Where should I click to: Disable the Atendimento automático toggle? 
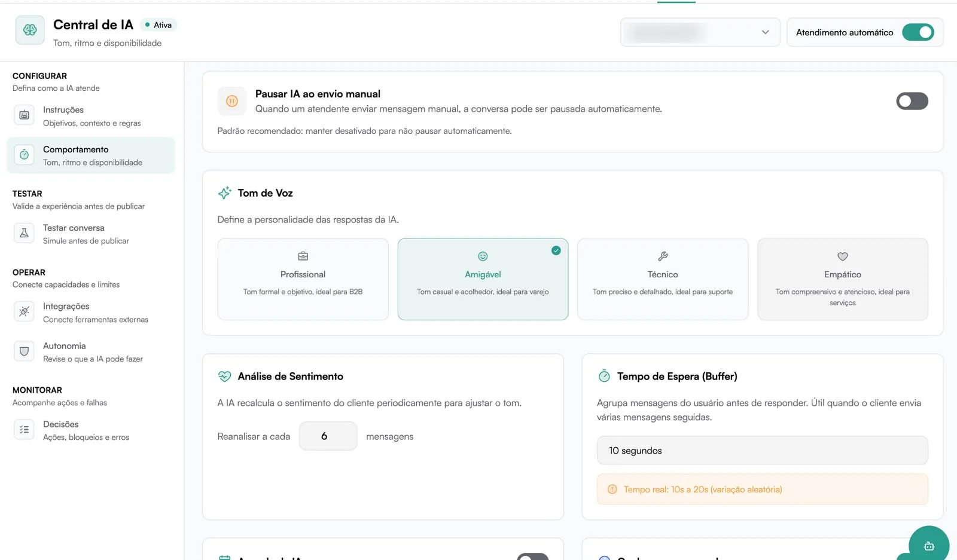click(918, 32)
